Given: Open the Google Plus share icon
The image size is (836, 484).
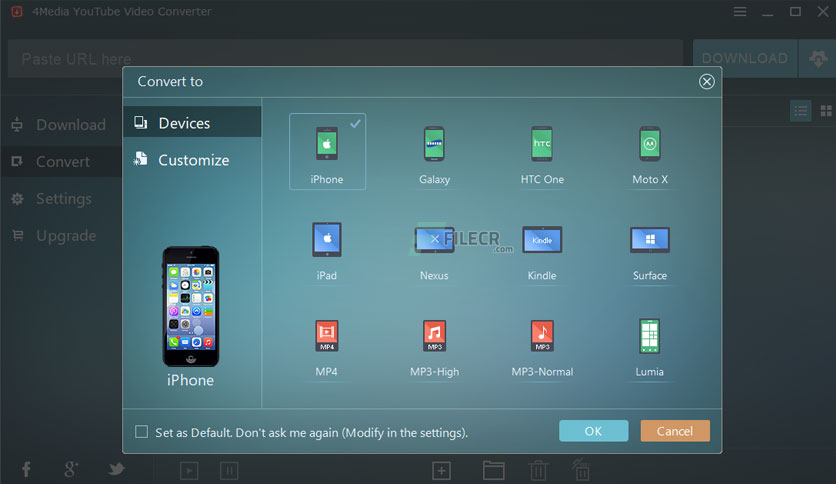Looking at the screenshot, I should [70, 470].
